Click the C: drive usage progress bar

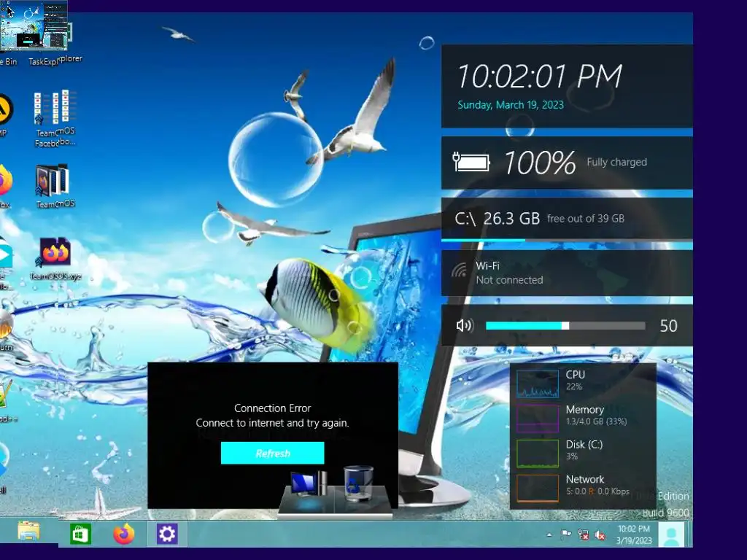[x=567, y=241]
